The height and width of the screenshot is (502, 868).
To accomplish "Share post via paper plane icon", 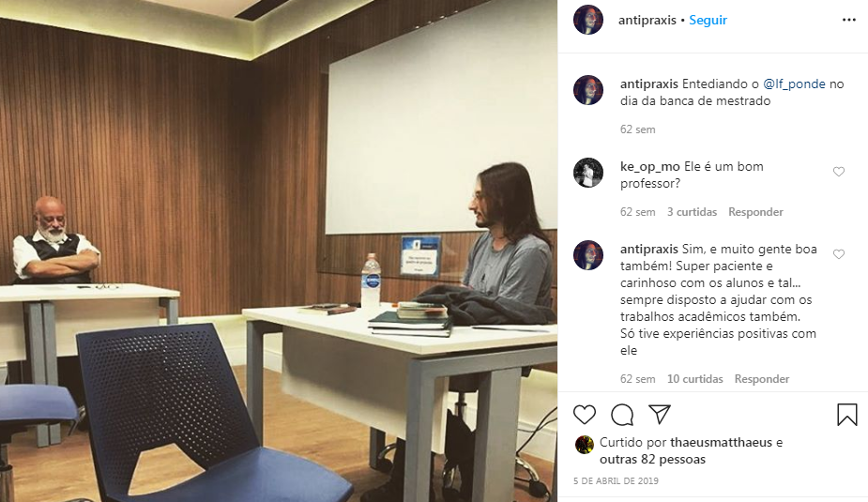I will click(660, 415).
